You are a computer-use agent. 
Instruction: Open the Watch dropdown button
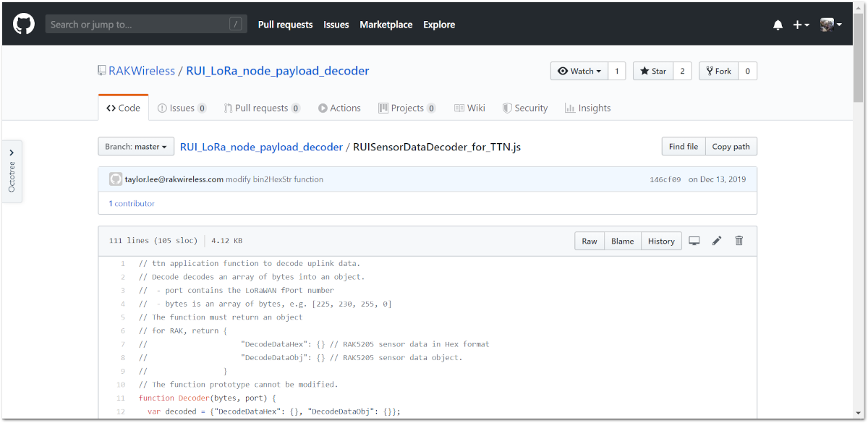(579, 71)
